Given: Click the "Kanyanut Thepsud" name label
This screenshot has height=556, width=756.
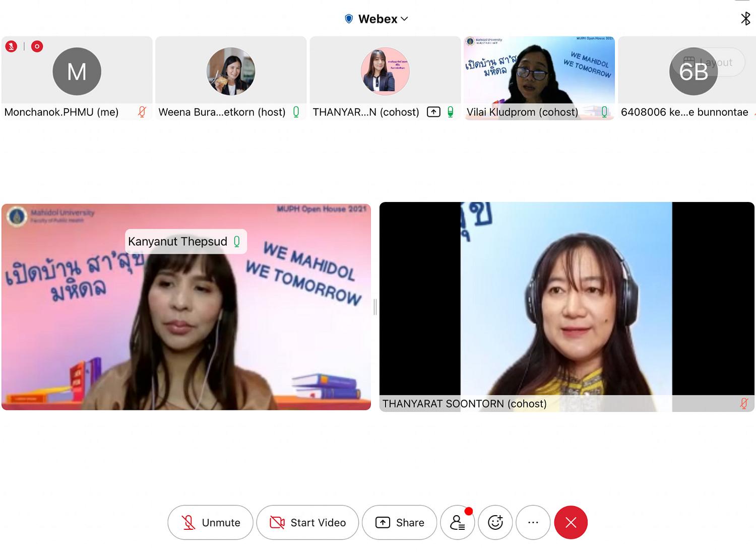Looking at the screenshot, I should [x=177, y=242].
